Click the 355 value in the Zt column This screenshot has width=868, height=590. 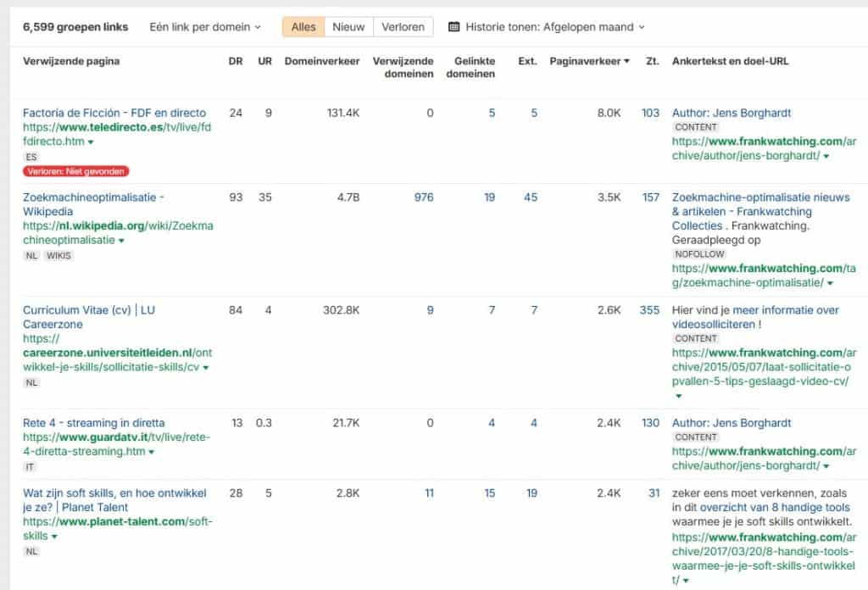tap(649, 310)
